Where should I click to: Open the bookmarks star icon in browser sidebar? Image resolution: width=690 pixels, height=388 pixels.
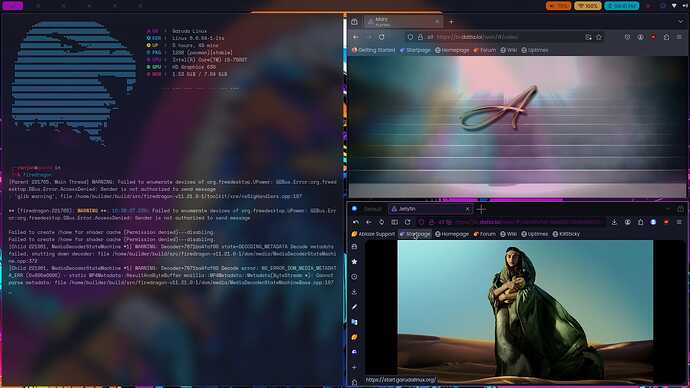(354, 262)
